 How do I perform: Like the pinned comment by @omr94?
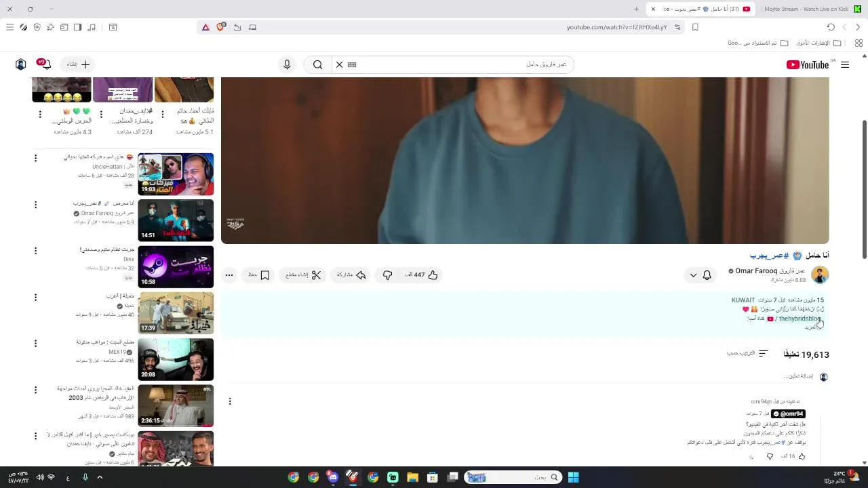click(x=802, y=456)
